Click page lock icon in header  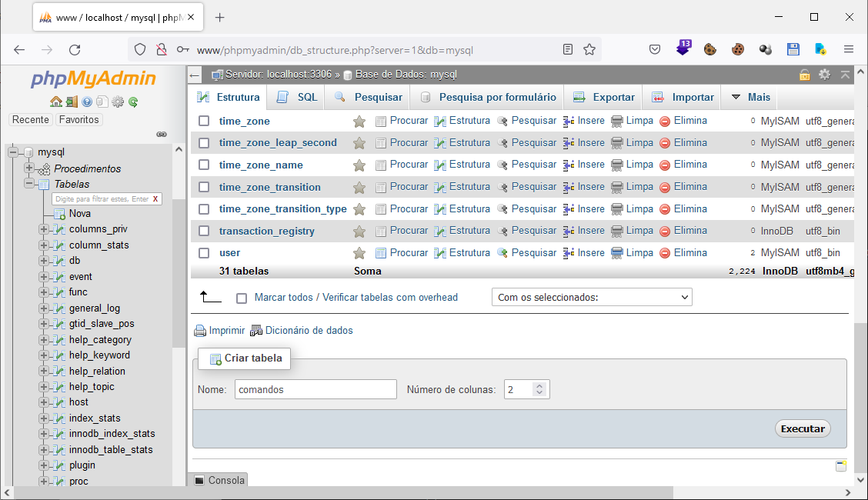[x=804, y=75]
